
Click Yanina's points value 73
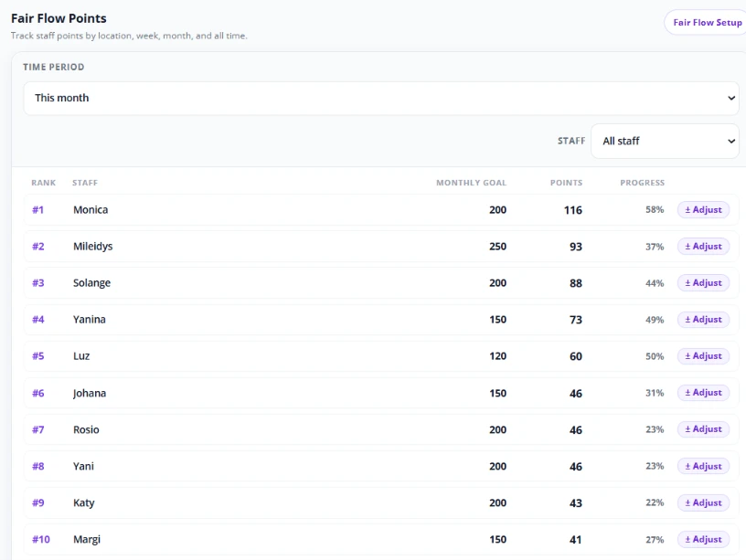click(576, 320)
